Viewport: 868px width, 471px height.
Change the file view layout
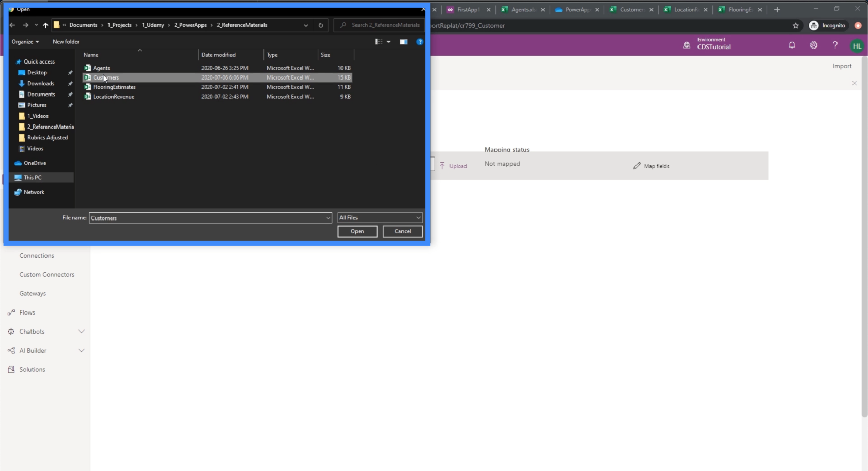379,42
